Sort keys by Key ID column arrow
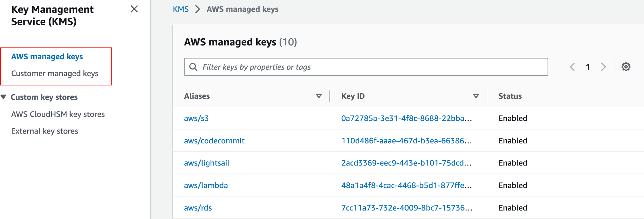The width and height of the screenshot is (644, 219). tap(476, 96)
